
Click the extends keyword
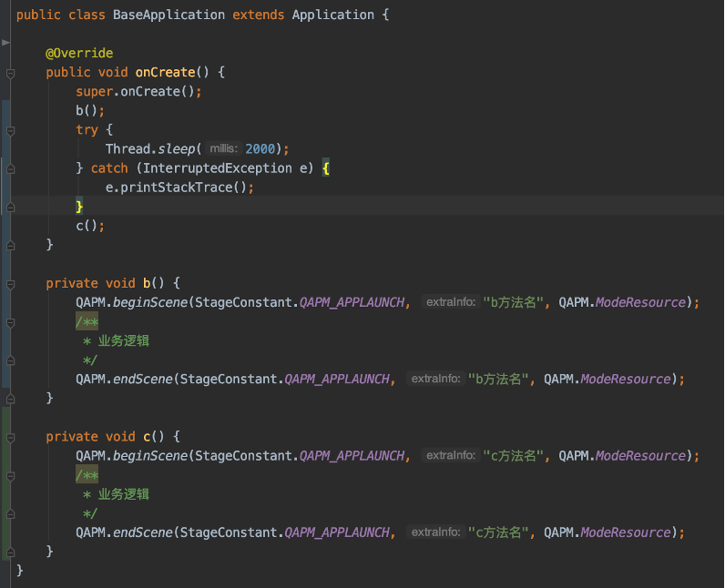258,15
